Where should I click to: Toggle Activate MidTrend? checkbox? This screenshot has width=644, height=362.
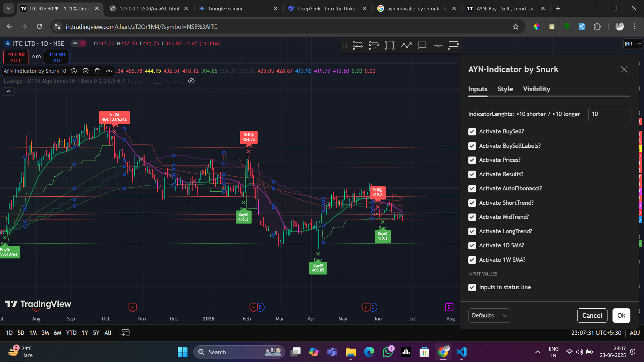pos(472,217)
